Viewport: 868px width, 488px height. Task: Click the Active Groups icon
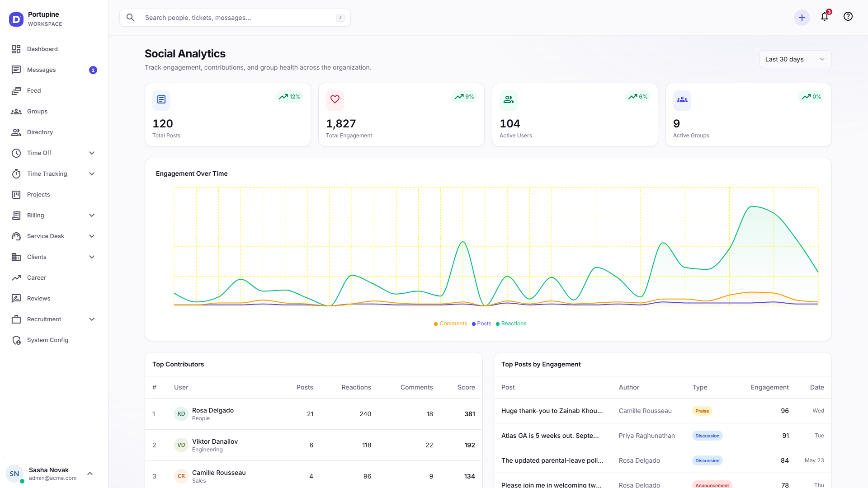click(x=682, y=99)
